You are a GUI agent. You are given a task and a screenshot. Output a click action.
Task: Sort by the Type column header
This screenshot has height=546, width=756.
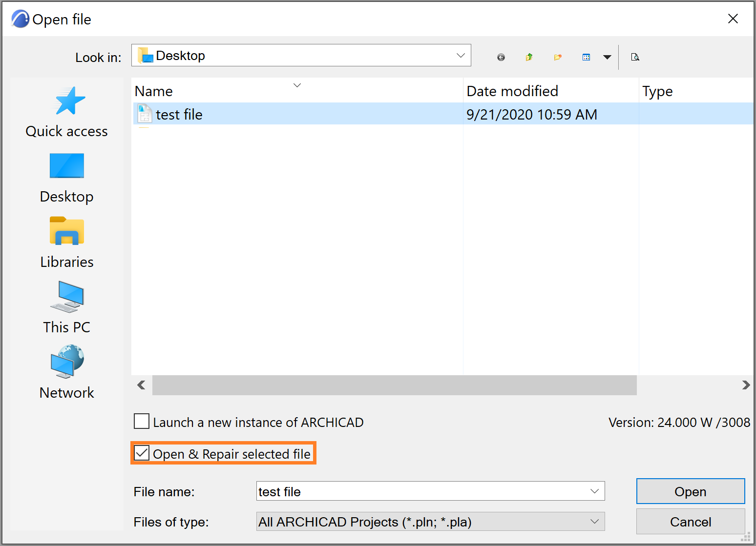tap(695, 91)
